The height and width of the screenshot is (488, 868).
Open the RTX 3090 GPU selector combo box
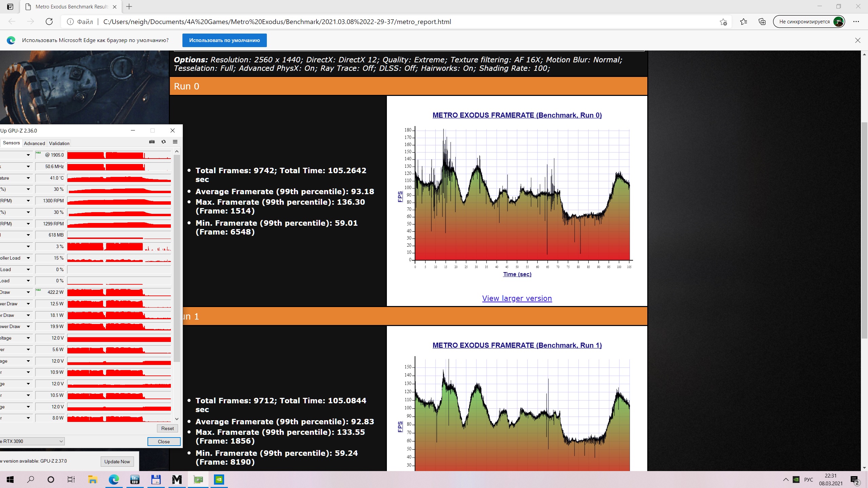pyautogui.click(x=32, y=441)
